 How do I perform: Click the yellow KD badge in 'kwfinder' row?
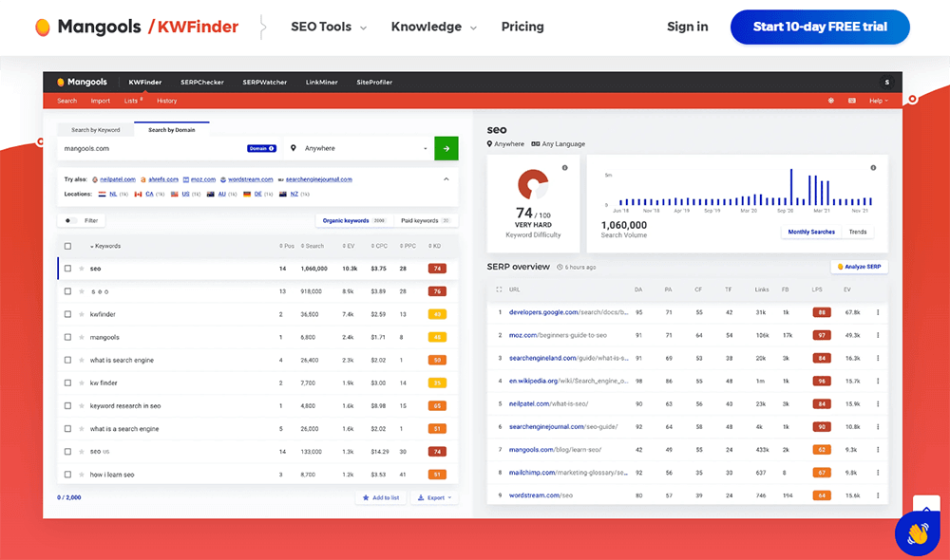click(x=437, y=314)
